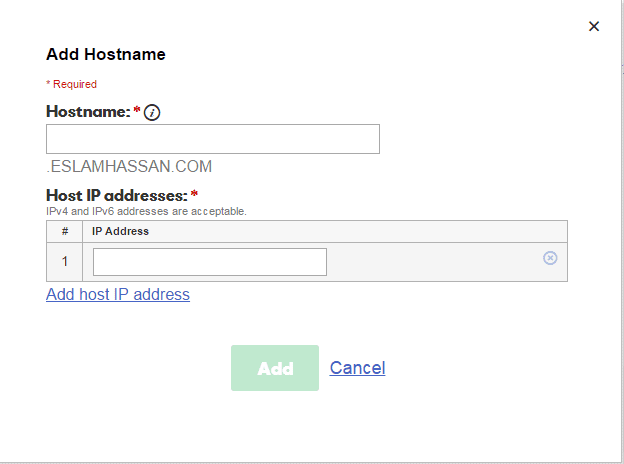624x464 pixels.
Task: Click the IPv4 and IPv6 hint text
Action: (146, 211)
